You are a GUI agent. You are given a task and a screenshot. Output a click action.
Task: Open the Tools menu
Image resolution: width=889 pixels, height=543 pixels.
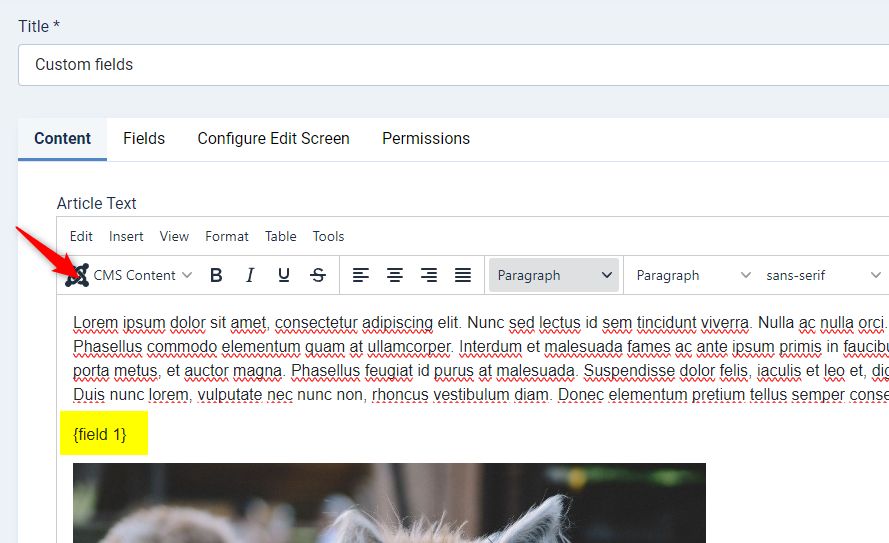(328, 236)
